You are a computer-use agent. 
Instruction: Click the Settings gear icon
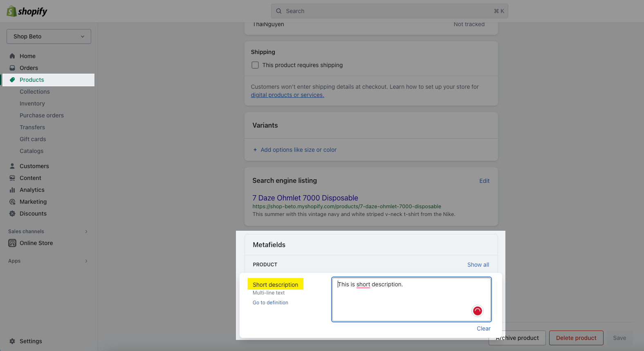[x=12, y=341]
